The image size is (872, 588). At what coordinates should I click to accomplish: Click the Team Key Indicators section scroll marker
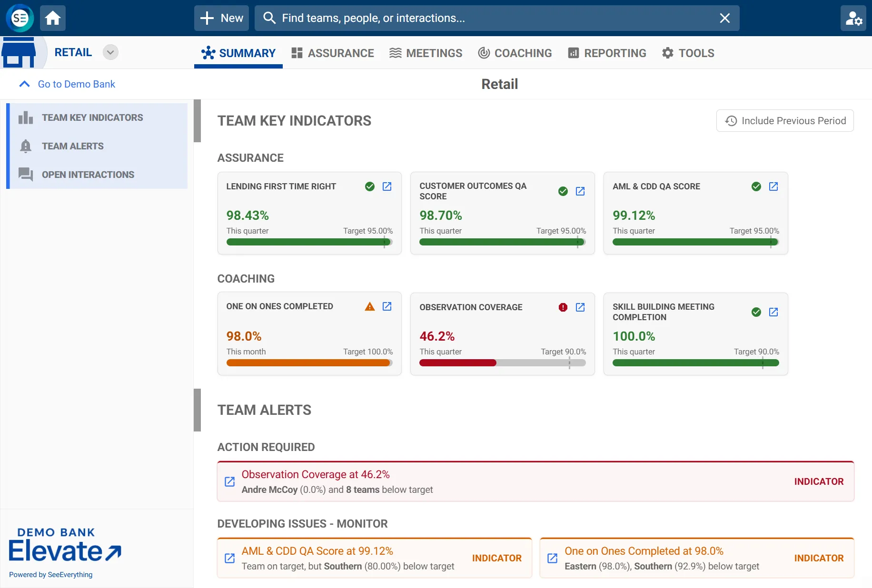[x=197, y=121]
